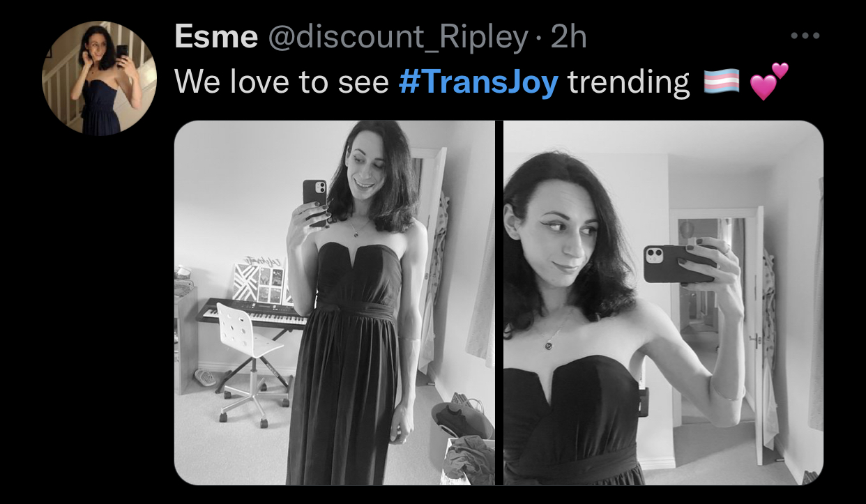The width and height of the screenshot is (866, 504).
Task: Open the @discount_Ripley handle link
Action: click(x=397, y=37)
